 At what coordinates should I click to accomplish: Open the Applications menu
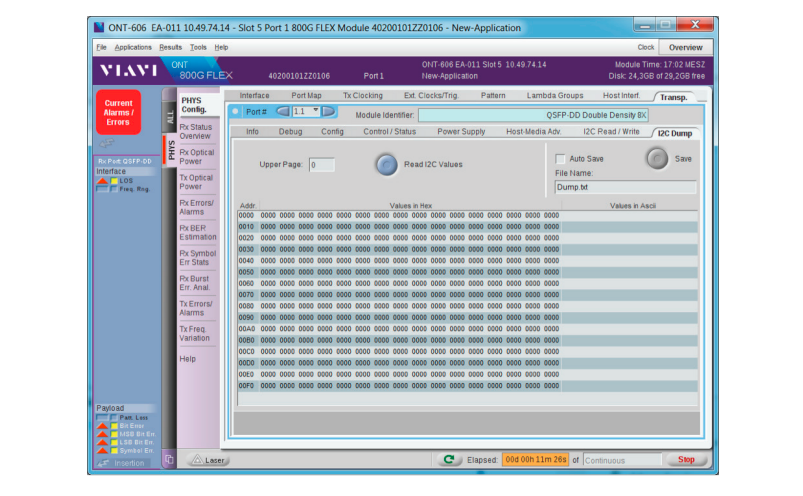coord(133,47)
